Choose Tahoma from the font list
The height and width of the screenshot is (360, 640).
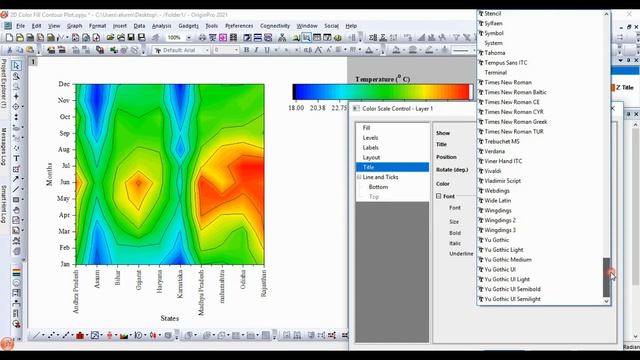point(495,53)
